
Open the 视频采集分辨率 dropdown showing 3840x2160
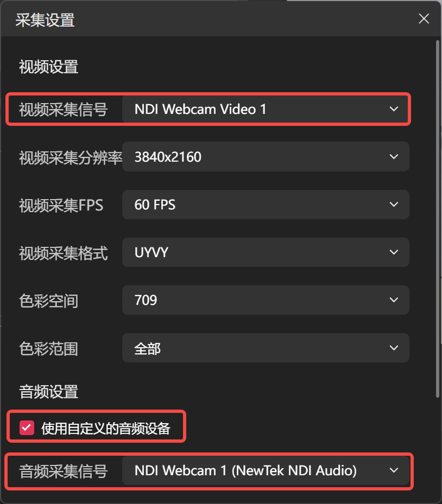point(266,157)
